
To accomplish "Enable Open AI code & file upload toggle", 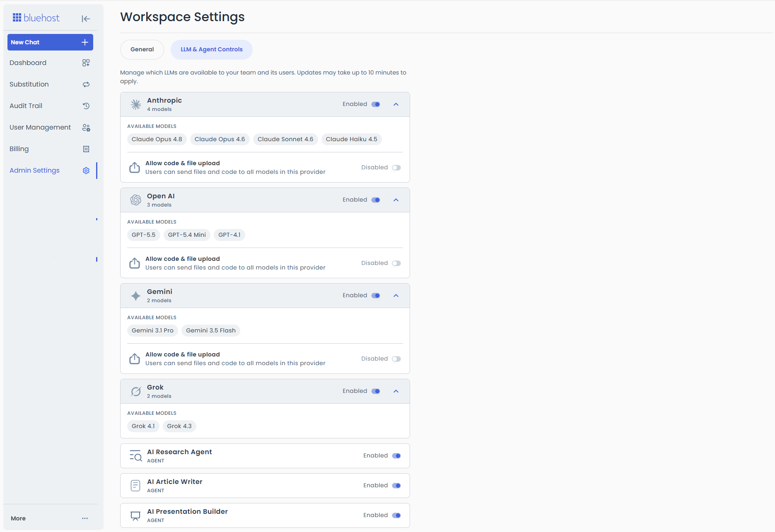I will [x=396, y=263].
